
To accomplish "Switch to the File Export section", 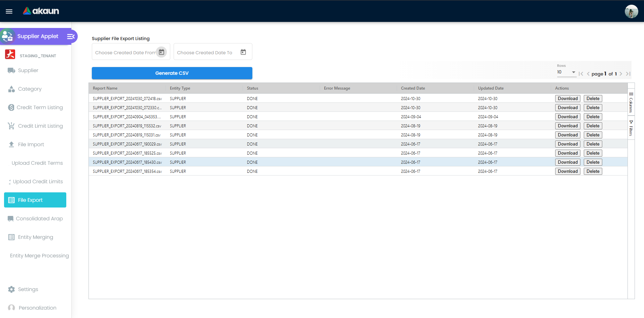I will pos(35,200).
